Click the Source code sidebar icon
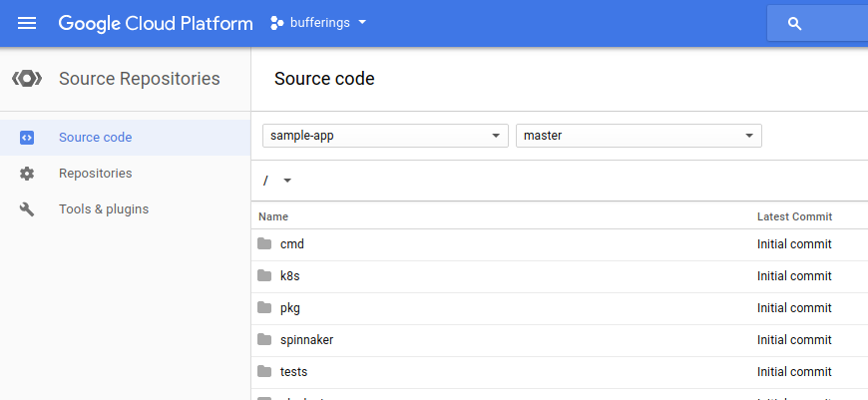868x400 pixels. [x=27, y=138]
